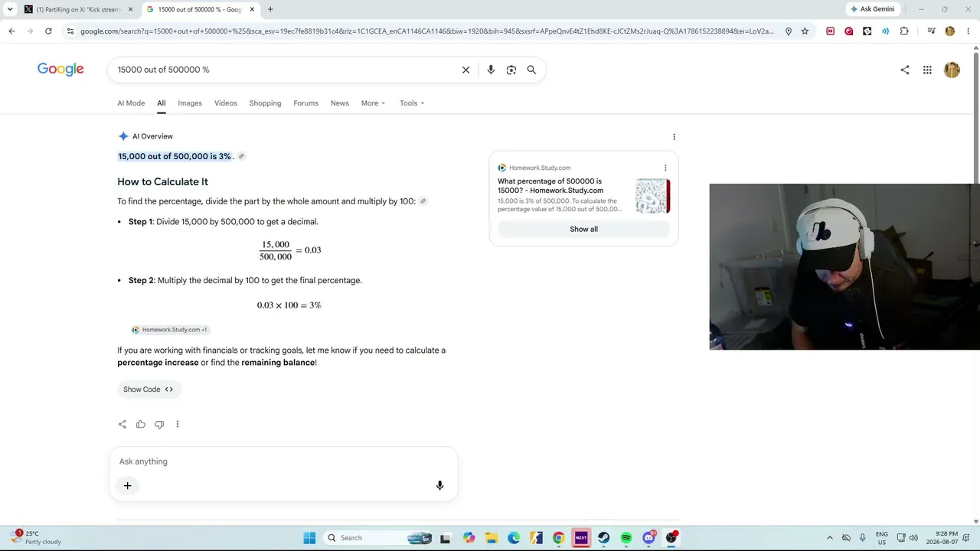The width and height of the screenshot is (980, 551).
Task: Give thumbs up to AI Overview
Action: [x=141, y=424]
